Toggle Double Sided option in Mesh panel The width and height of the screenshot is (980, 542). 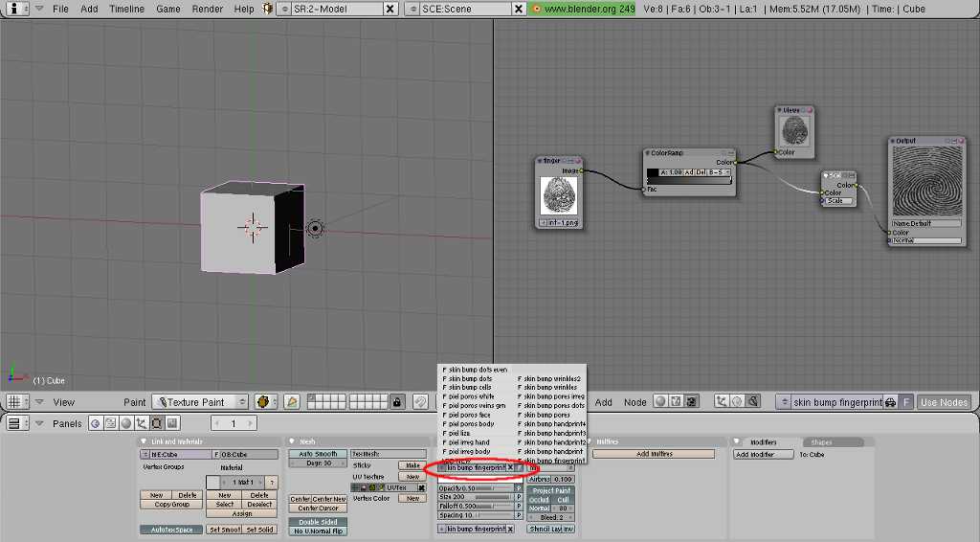click(318, 521)
